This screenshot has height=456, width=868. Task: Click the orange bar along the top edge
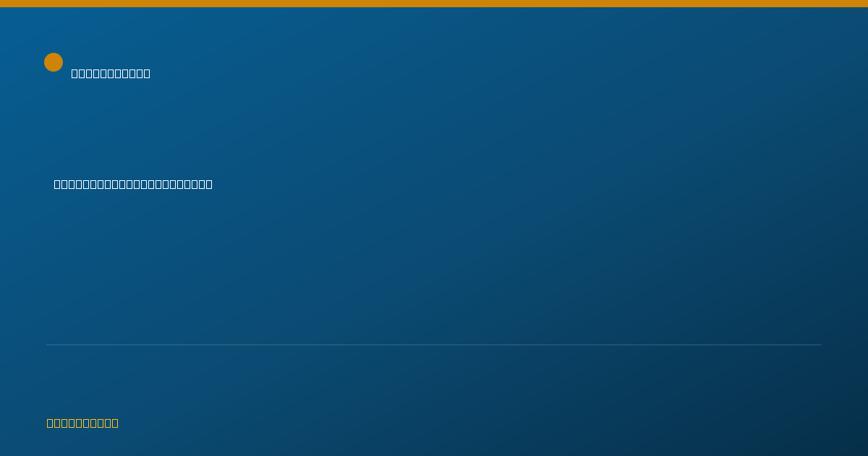[434, 4]
